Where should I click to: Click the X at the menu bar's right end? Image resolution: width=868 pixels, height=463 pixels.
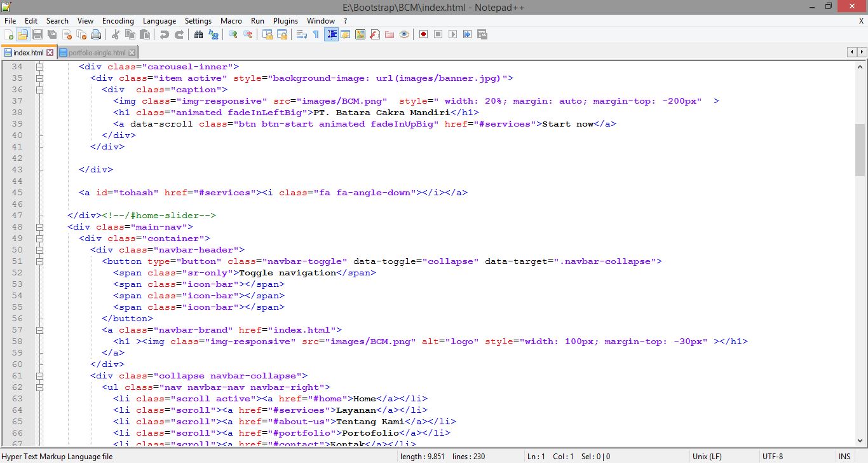pyautogui.click(x=861, y=20)
